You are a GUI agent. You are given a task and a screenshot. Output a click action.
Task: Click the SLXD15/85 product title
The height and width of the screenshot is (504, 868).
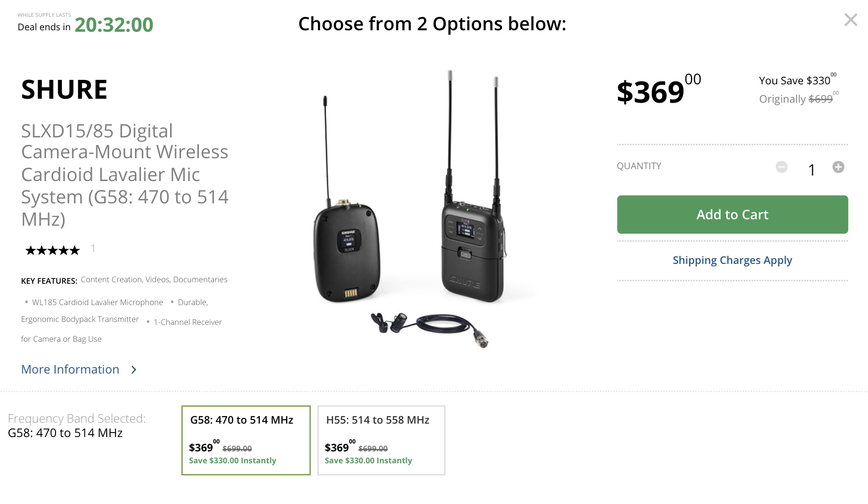click(x=124, y=175)
